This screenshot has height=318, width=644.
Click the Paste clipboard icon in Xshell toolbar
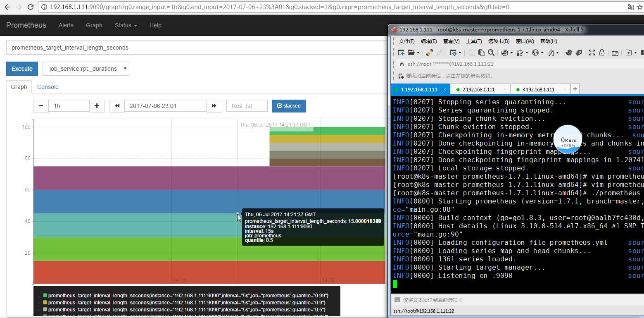481,53
